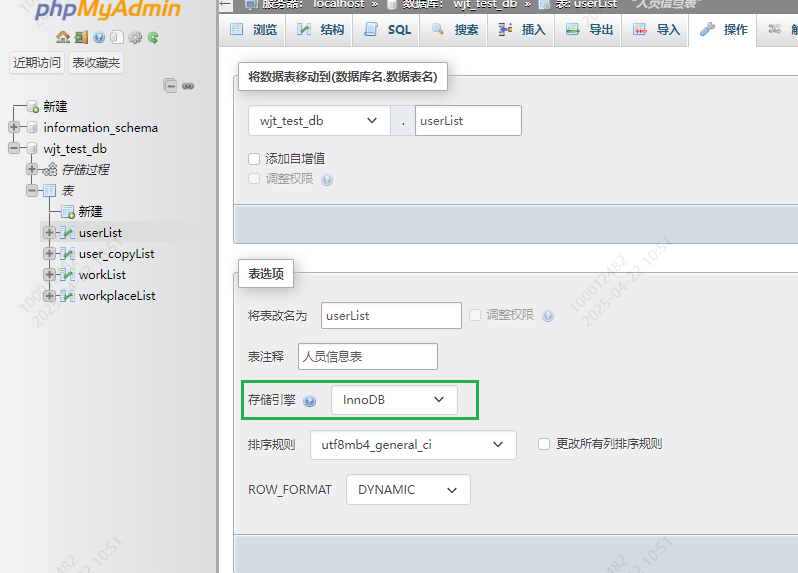Click the information_schema database name
798x573 pixels.
pos(101,127)
